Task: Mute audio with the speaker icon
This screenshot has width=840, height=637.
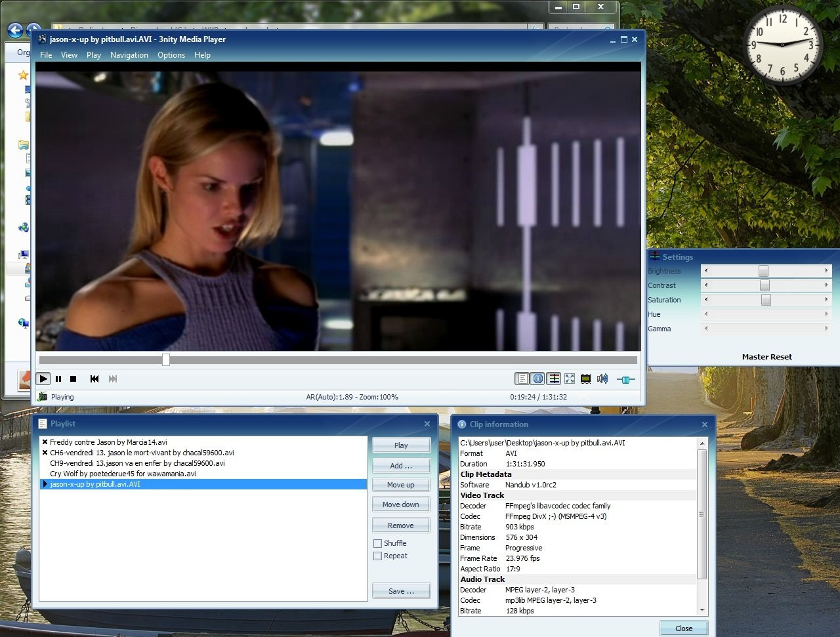Action: (x=602, y=379)
